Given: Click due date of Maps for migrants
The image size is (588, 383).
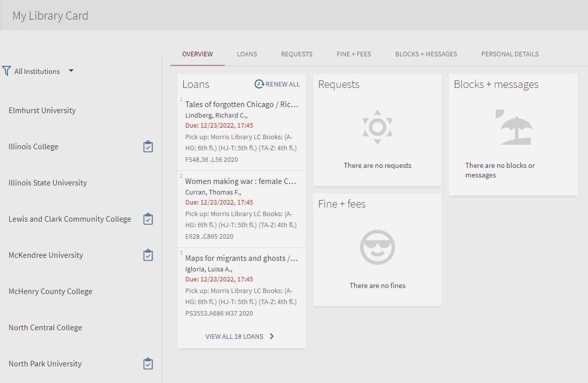Looking at the screenshot, I should [x=219, y=279].
